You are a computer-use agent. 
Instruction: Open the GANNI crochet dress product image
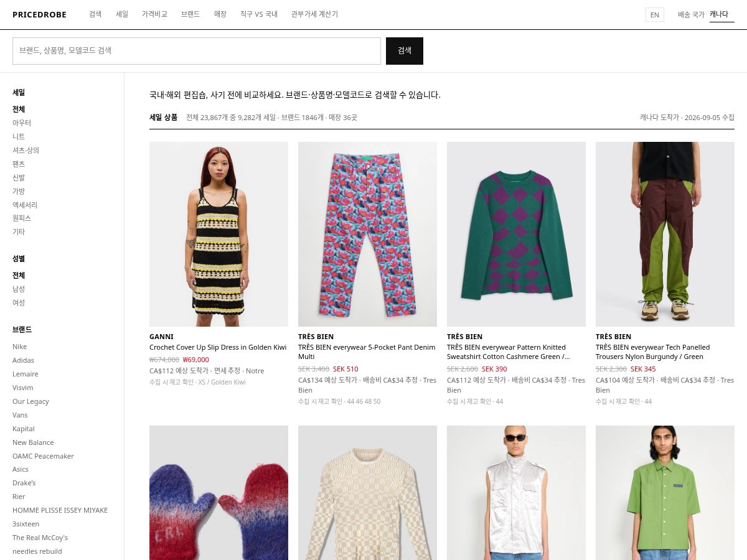point(218,234)
